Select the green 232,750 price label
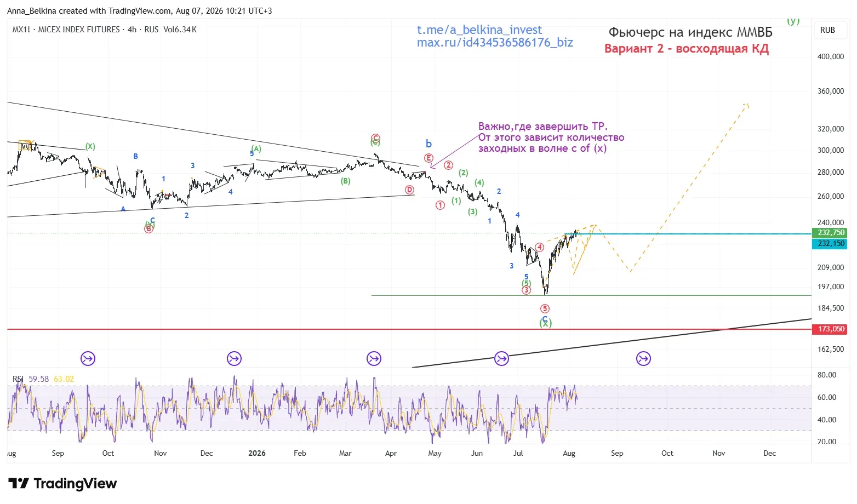 (831, 233)
